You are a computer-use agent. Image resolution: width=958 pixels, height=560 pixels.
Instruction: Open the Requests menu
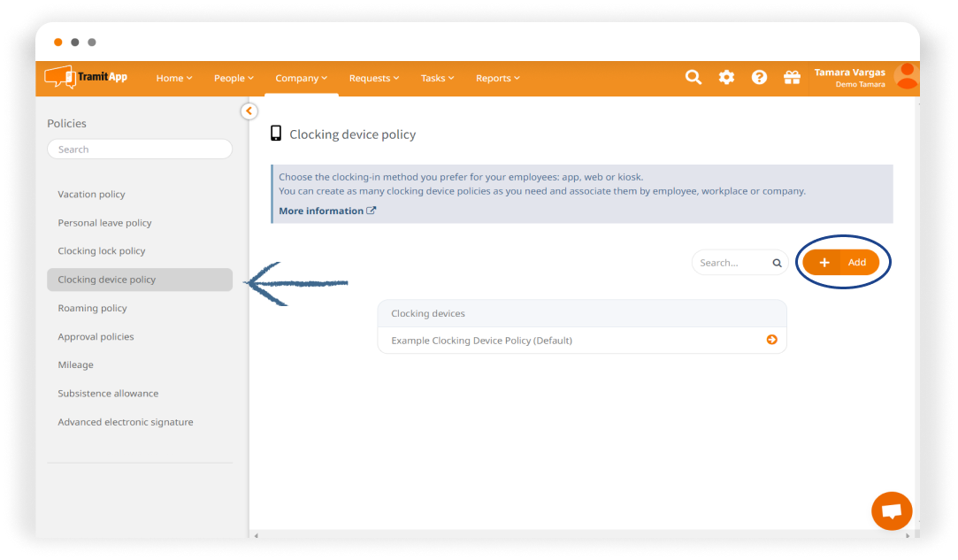(x=373, y=78)
